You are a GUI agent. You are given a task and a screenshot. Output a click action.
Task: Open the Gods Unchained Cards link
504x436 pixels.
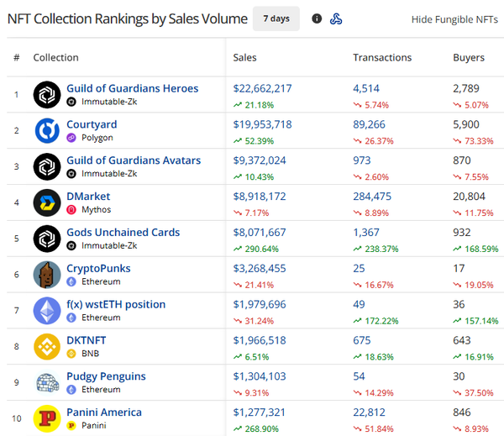click(x=123, y=233)
